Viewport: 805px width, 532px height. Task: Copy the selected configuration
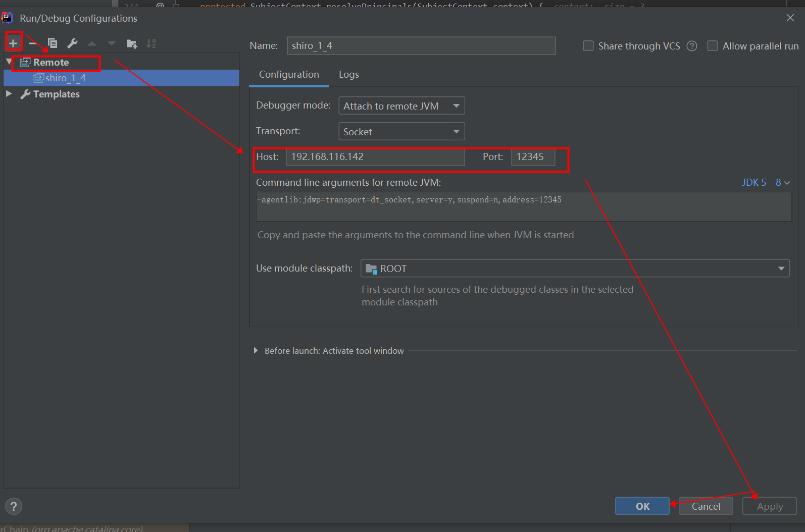52,43
